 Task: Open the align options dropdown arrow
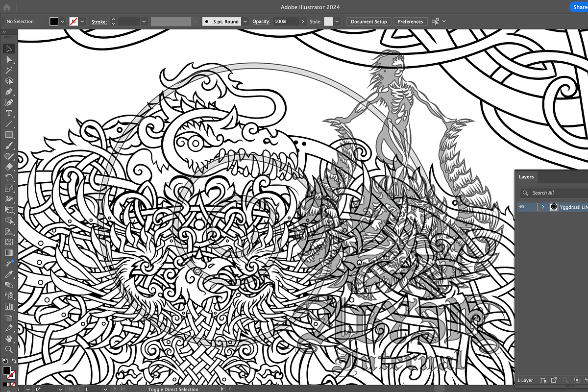(444, 22)
